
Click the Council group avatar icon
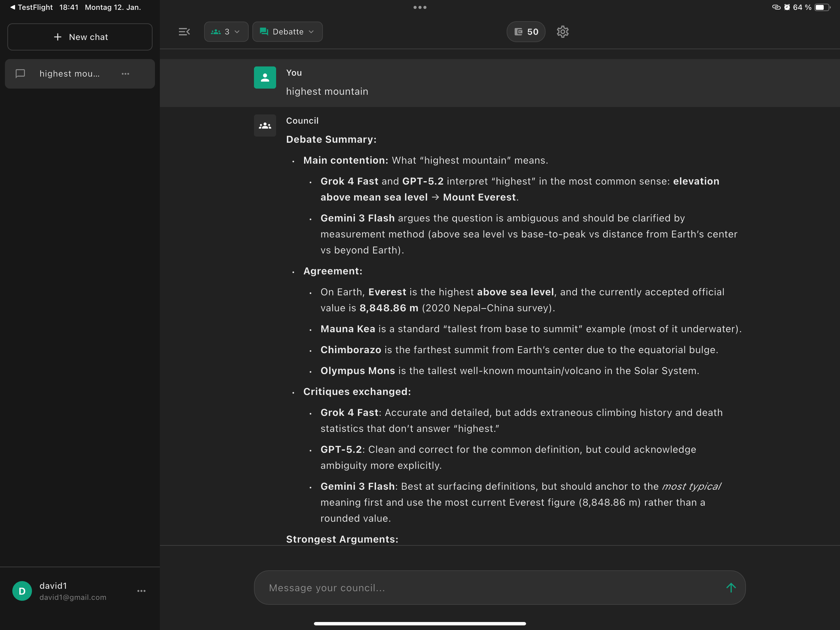coord(265,126)
